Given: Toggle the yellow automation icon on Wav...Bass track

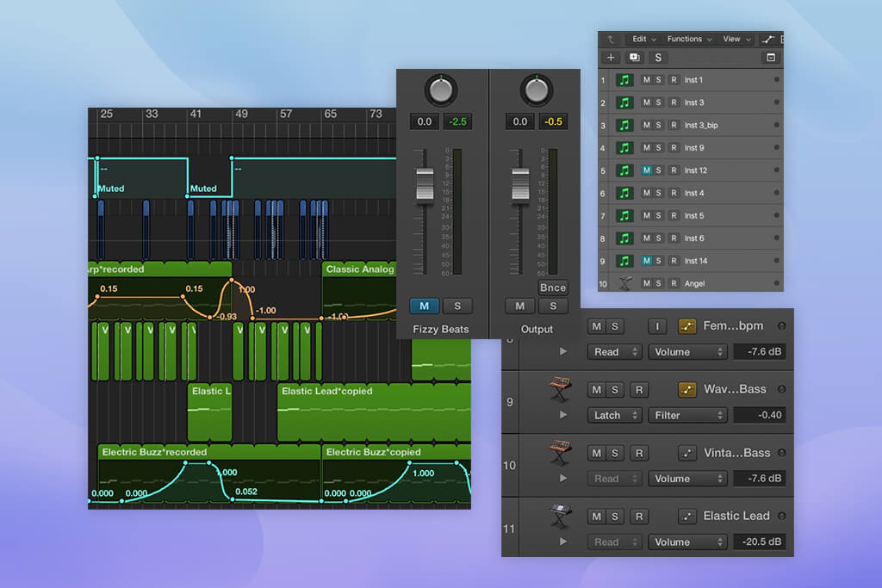Looking at the screenshot, I should [686, 390].
